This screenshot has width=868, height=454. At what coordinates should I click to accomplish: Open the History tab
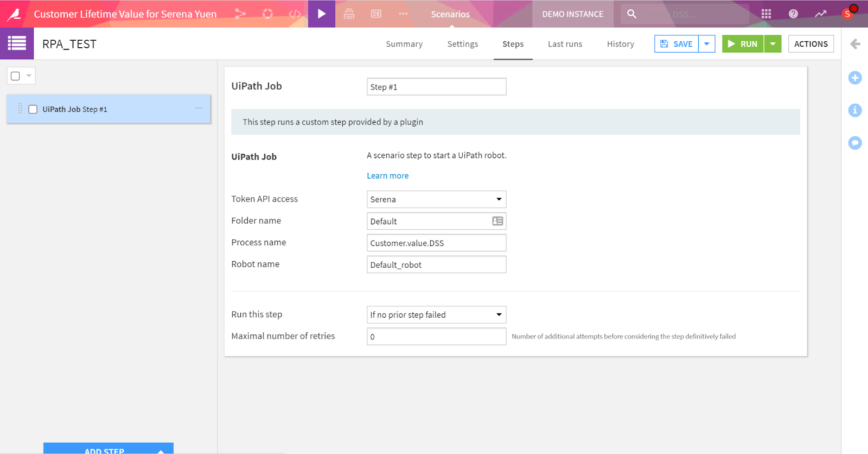621,44
